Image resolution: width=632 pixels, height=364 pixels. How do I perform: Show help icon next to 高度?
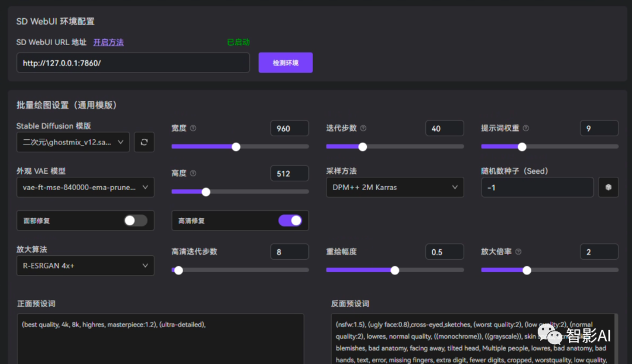[193, 173]
